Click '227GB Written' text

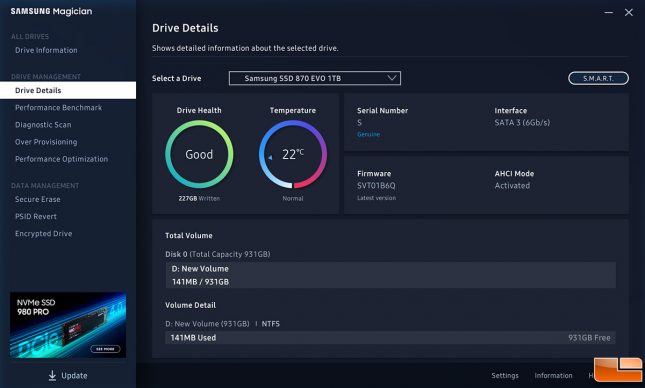pyautogui.click(x=199, y=198)
